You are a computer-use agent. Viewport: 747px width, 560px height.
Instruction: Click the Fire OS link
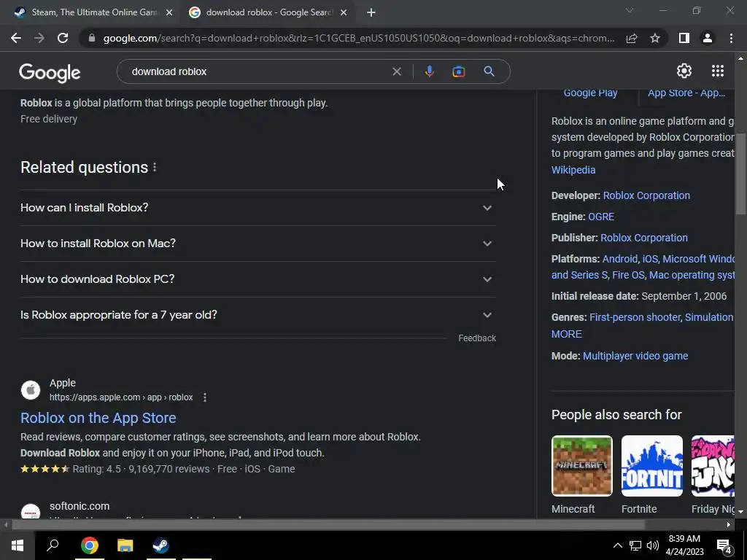click(x=627, y=275)
